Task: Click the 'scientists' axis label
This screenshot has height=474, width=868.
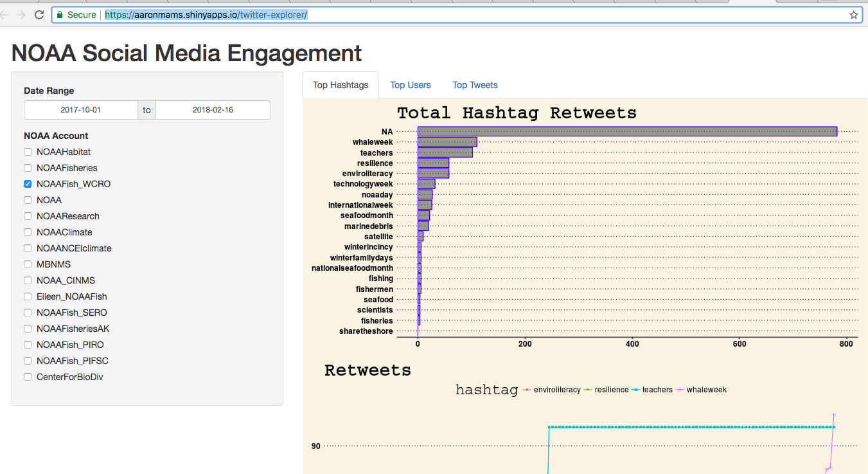Action: [x=375, y=310]
